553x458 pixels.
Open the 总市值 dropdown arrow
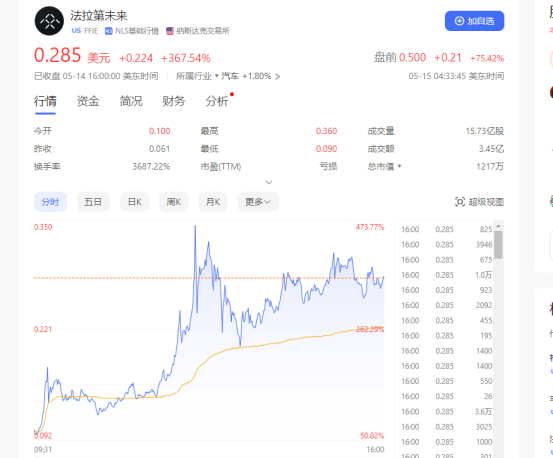tap(400, 166)
